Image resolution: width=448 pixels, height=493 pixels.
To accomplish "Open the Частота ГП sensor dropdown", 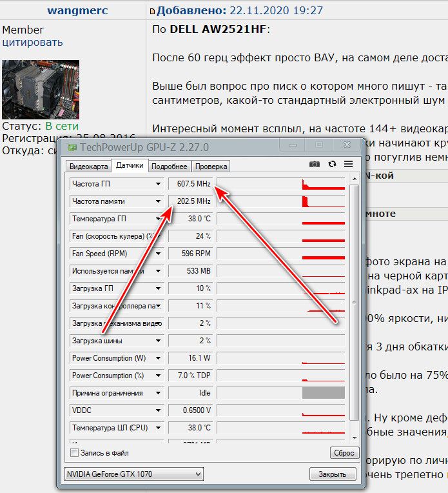I will point(159,184).
